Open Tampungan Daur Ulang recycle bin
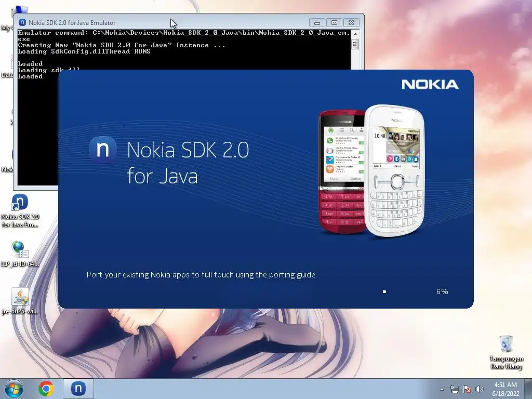 click(506, 352)
